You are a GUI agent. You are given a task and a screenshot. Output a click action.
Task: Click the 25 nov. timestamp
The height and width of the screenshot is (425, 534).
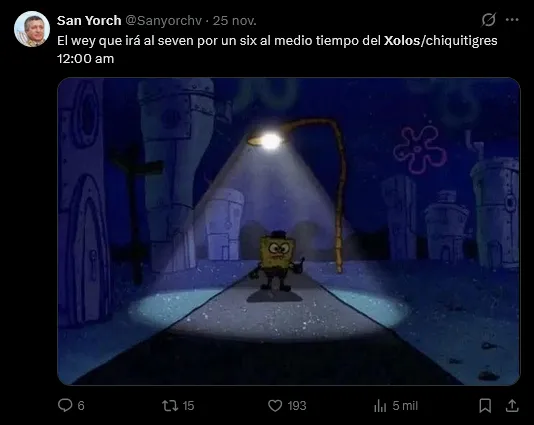pos(235,21)
